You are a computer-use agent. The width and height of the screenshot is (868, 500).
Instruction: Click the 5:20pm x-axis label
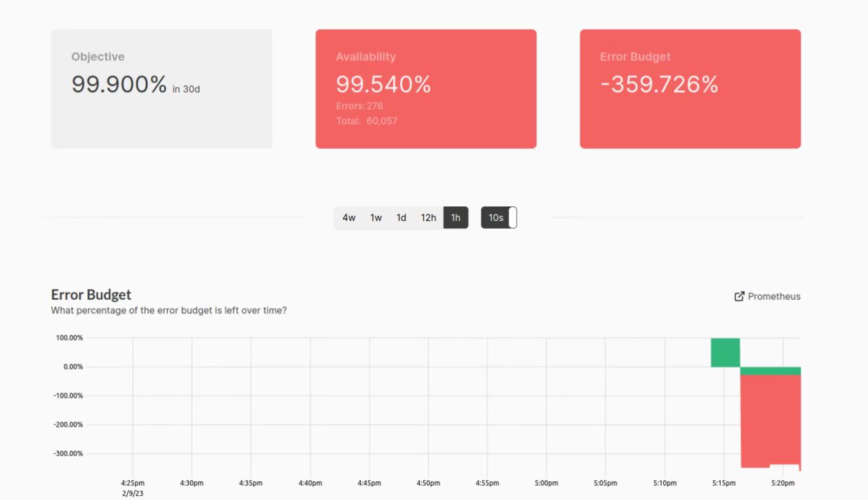783,483
